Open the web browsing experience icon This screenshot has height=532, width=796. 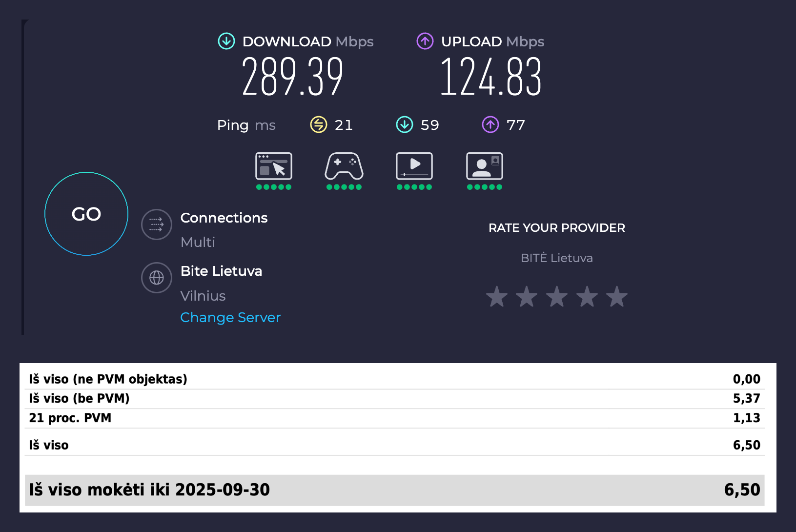point(274,166)
